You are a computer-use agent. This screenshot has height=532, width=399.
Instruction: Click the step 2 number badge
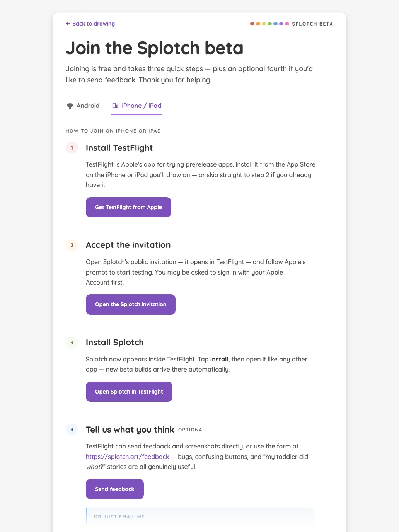click(72, 245)
